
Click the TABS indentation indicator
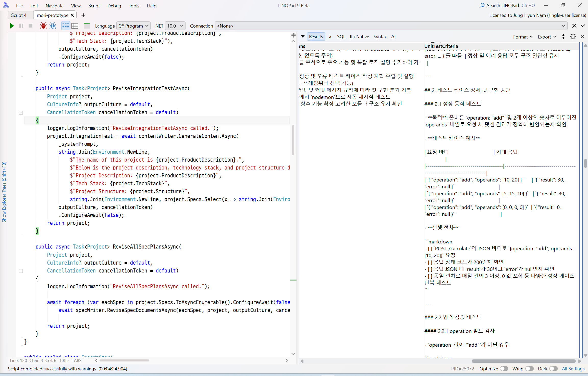point(77,360)
